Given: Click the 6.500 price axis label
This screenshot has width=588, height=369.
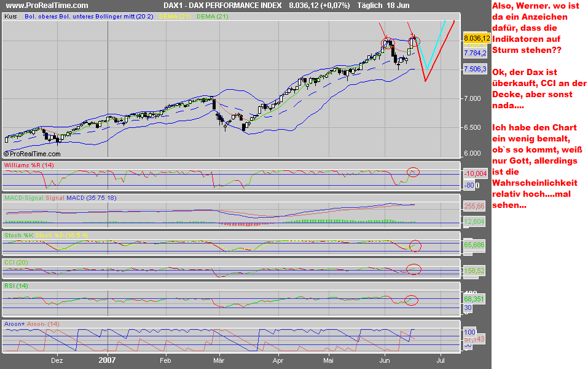Looking at the screenshot, I should (x=472, y=127).
